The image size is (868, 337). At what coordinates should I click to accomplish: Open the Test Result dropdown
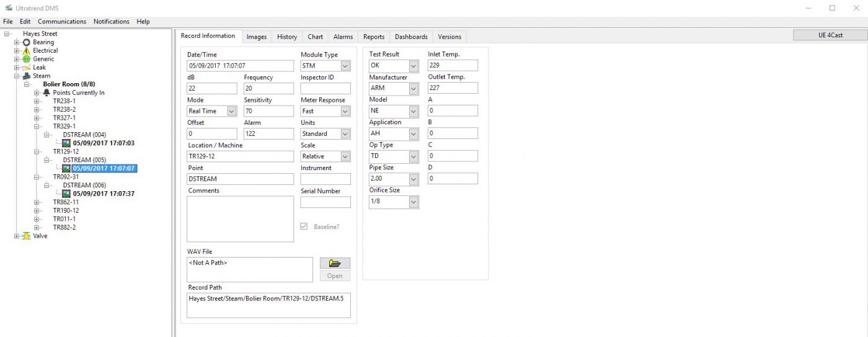[x=414, y=66]
